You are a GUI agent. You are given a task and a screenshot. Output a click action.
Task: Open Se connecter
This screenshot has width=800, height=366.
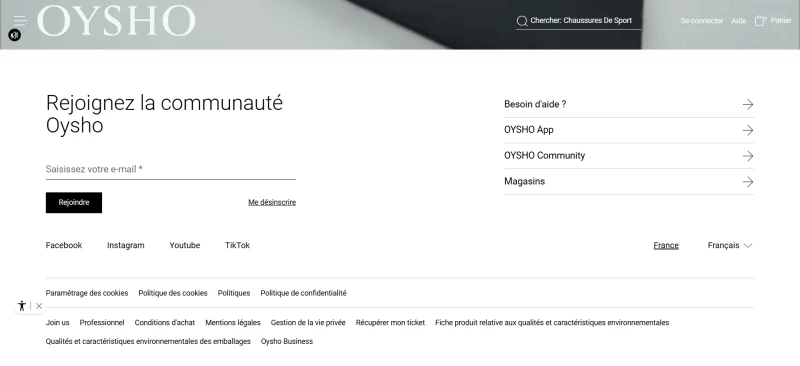click(702, 21)
